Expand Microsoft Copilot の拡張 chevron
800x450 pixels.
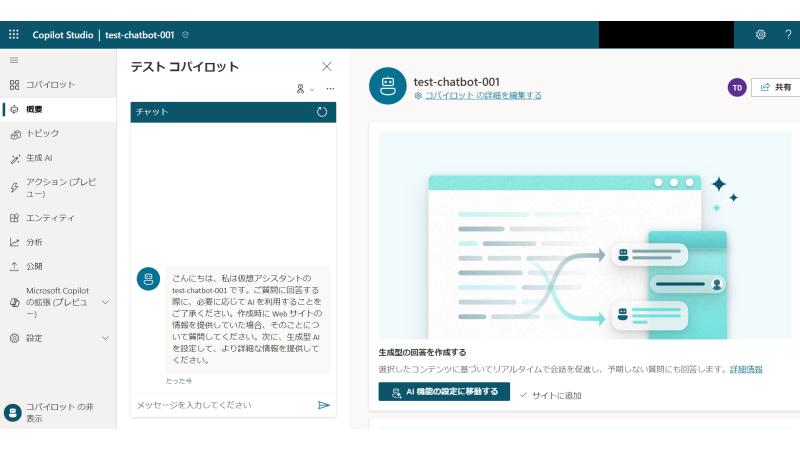pos(105,303)
